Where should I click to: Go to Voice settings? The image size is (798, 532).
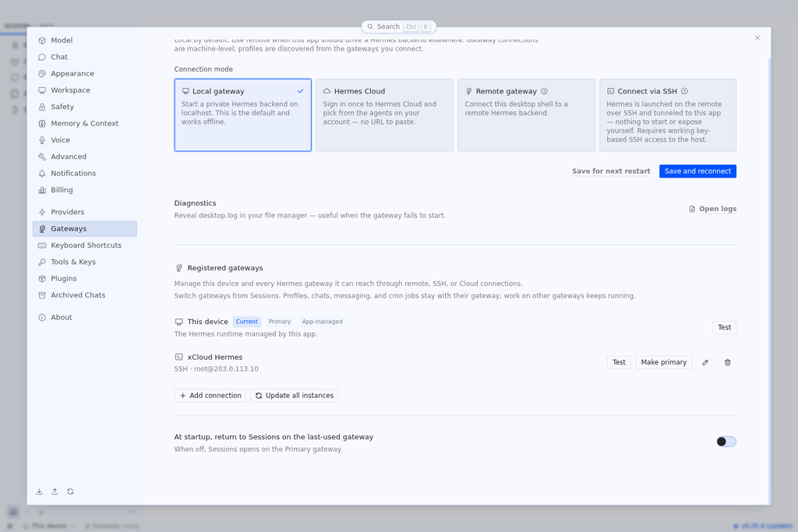coord(84,140)
